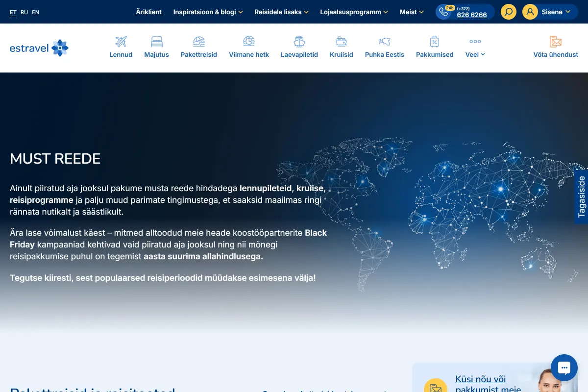Click the 'Tegutse kiiresti' sentence

click(163, 278)
